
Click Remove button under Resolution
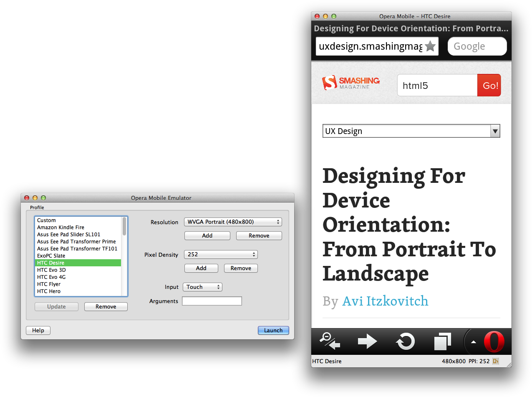[259, 236]
